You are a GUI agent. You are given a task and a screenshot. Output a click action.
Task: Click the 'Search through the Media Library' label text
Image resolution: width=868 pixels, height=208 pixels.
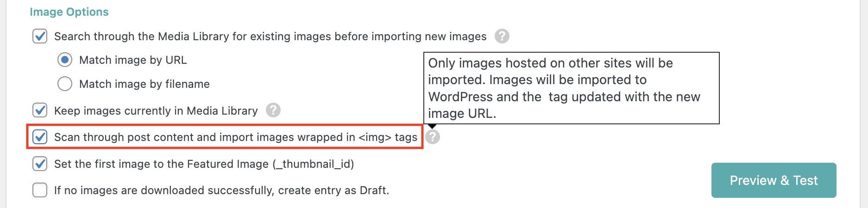coord(270,37)
